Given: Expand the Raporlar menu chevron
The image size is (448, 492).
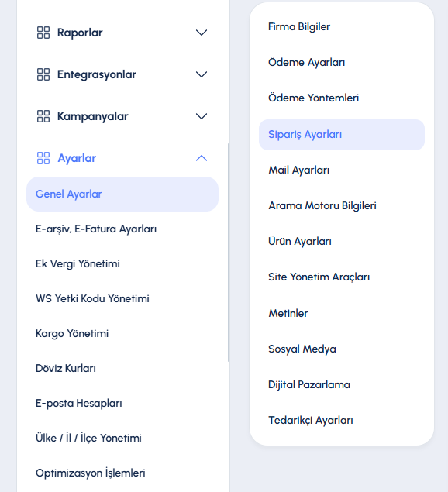Looking at the screenshot, I should tap(202, 33).
